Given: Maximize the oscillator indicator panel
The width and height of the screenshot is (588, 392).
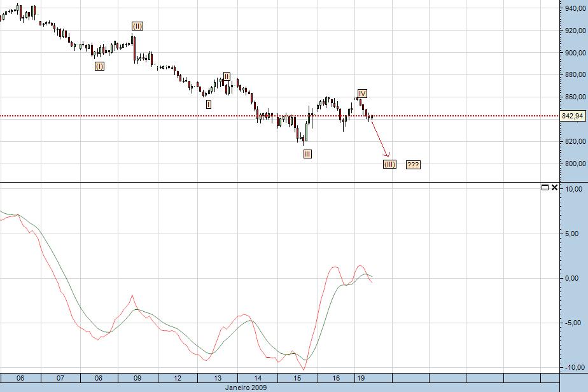Looking at the screenshot, I should [x=545, y=187].
